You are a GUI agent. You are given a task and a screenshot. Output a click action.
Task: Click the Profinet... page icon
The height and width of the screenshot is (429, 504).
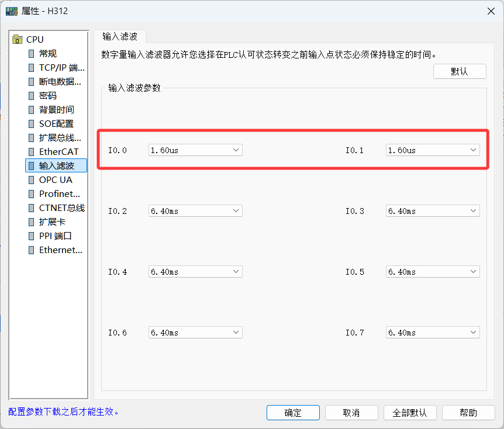click(31, 194)
